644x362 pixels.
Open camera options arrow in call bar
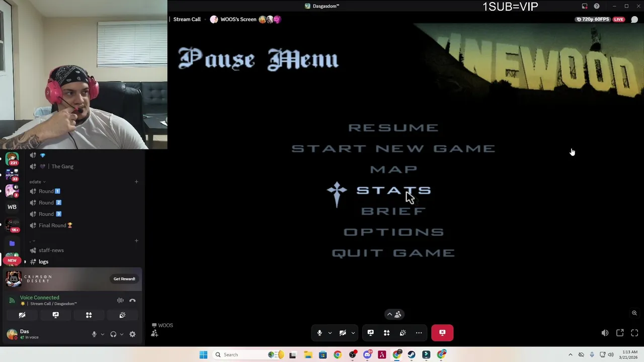(353, 333)
